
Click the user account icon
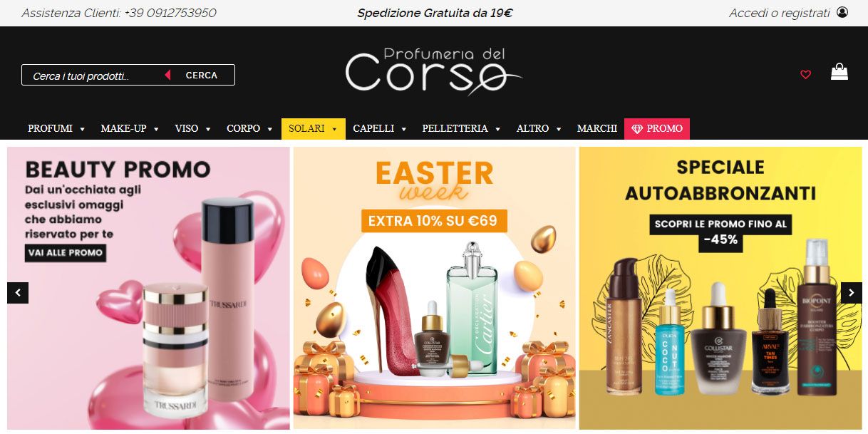[x=842, y=12]
